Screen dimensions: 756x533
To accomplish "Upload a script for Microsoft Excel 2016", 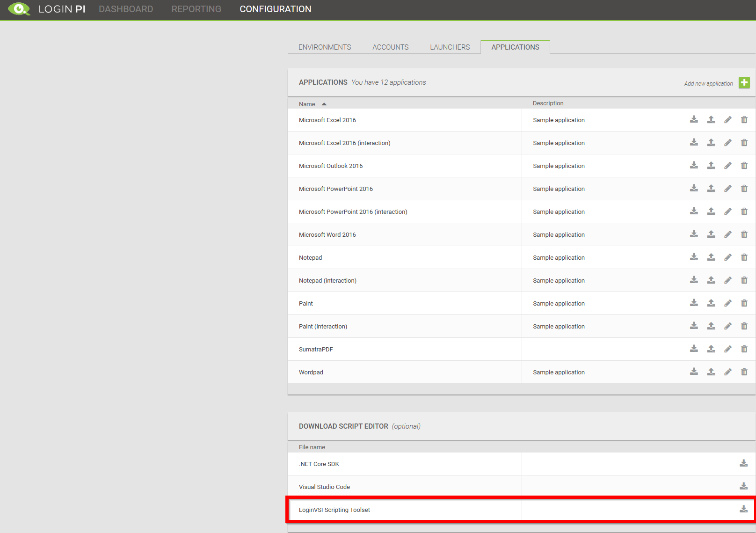I will pos(711,120).
